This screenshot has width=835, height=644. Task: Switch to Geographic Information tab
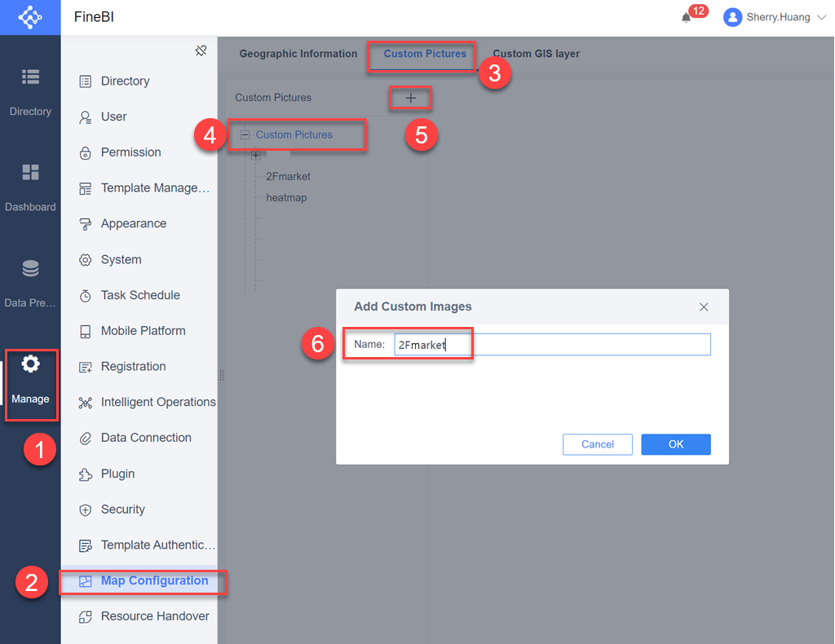[x=298, y=54]
